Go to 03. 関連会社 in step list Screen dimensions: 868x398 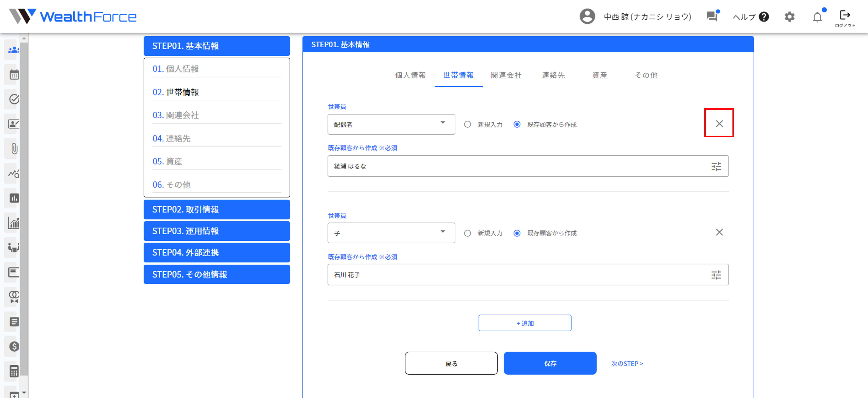pos(217,115)
